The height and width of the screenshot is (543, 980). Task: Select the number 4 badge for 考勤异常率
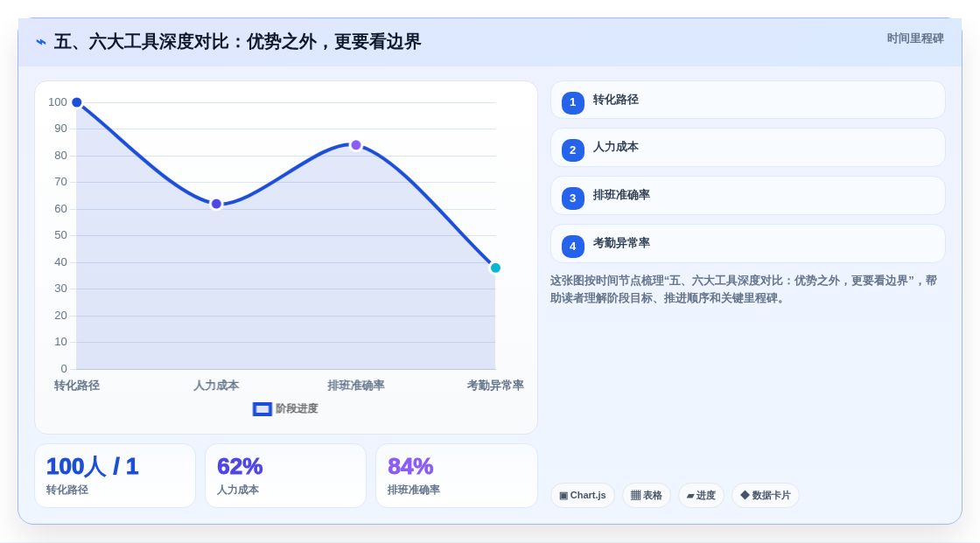572,247
